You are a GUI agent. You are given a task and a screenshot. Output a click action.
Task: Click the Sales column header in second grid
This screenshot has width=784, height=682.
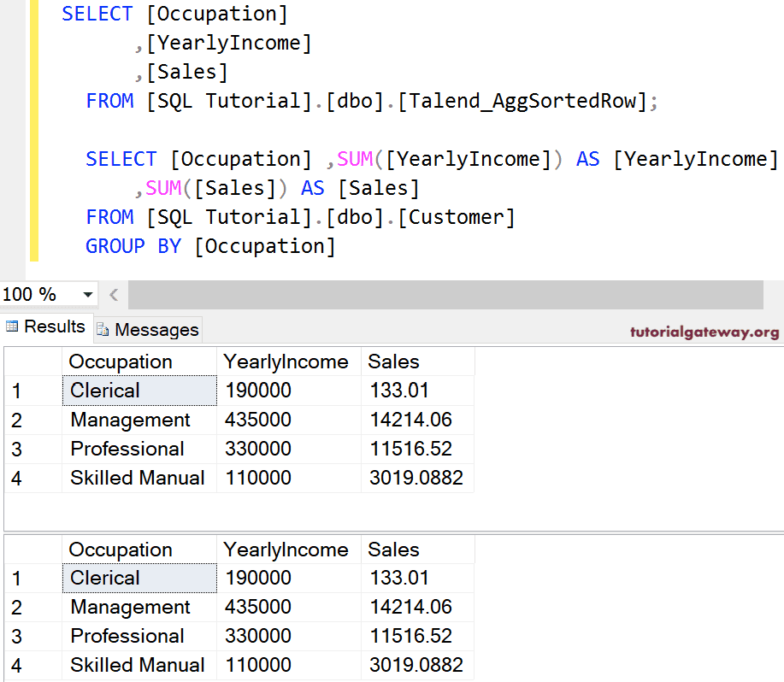pyautogui.click(x=393, y=550)
